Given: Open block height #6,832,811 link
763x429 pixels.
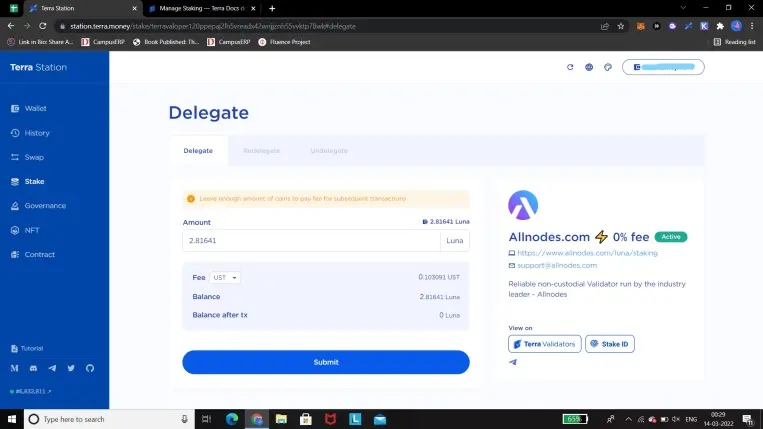Looking at the screenshot, I should click(31, 391).
